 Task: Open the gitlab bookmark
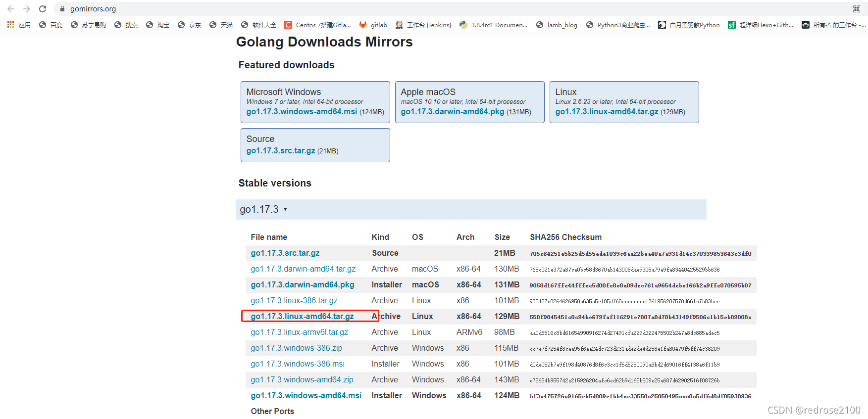[373, 25]
